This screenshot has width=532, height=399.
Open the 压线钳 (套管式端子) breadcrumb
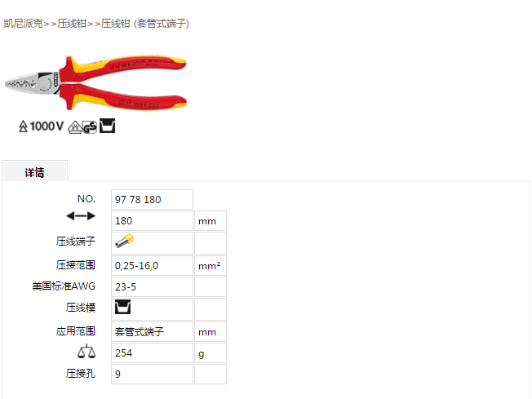tap(145, 24)
